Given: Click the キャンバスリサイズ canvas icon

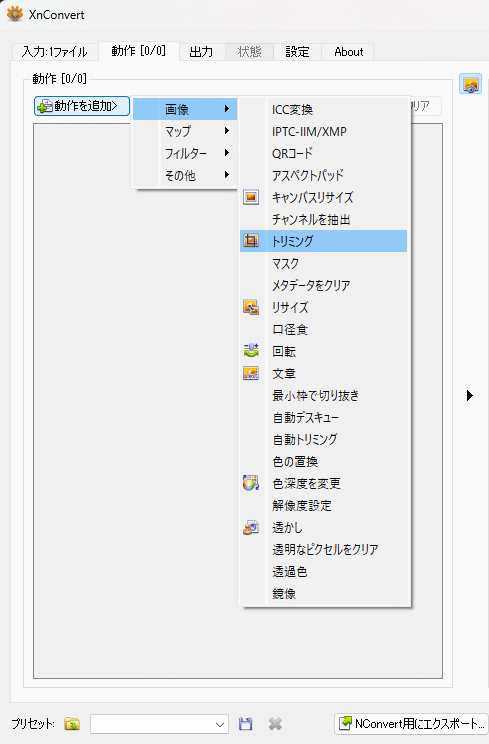Looking at the screenshot, I should click(251, 197).
